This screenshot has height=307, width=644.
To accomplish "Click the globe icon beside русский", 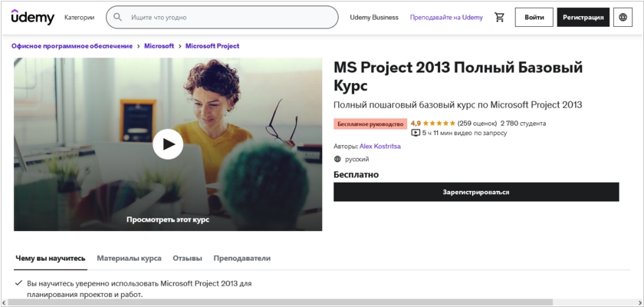I will coord(337,159).
